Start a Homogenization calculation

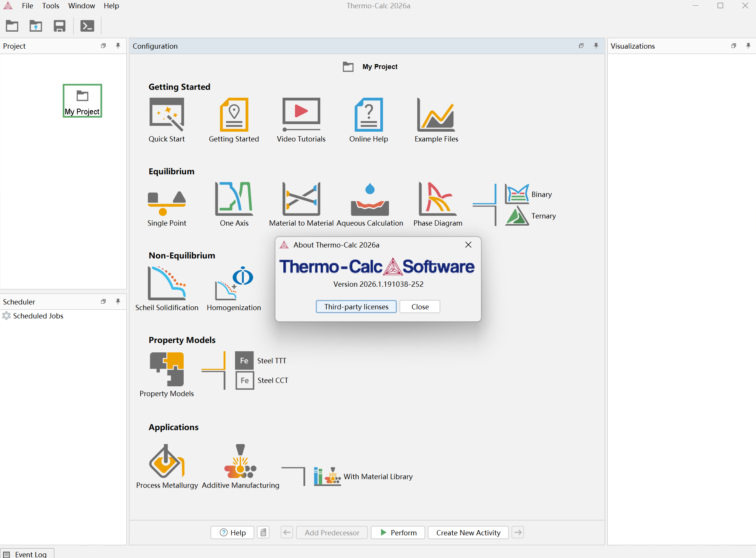(234, 283)
